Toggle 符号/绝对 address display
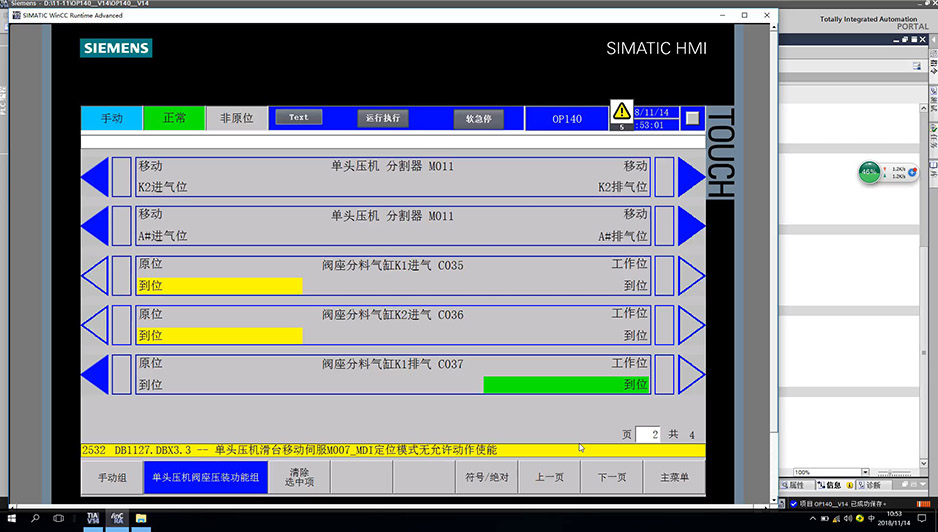 [487, 478]
